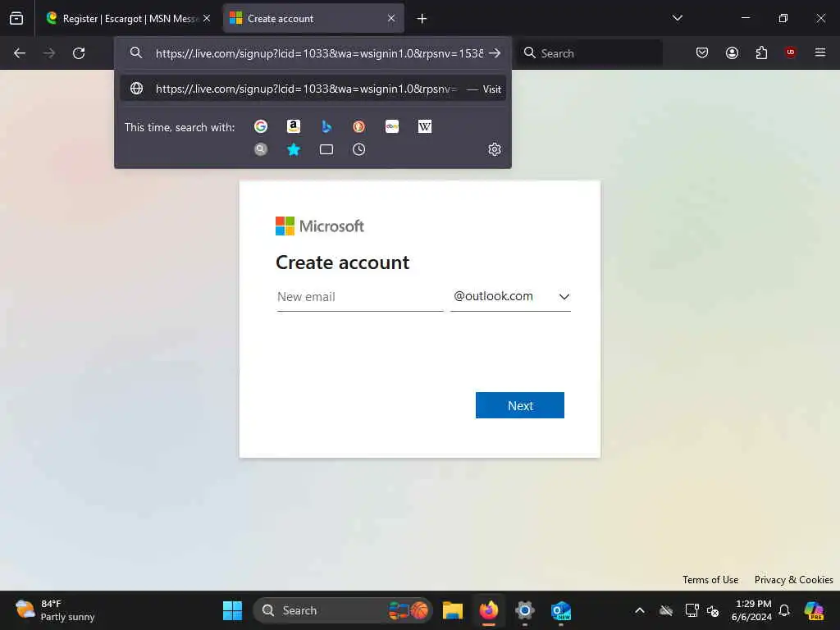Click the live.com signup Visit suggestion
The width and height of the screenshot is (840, 630).
[313, 89]
